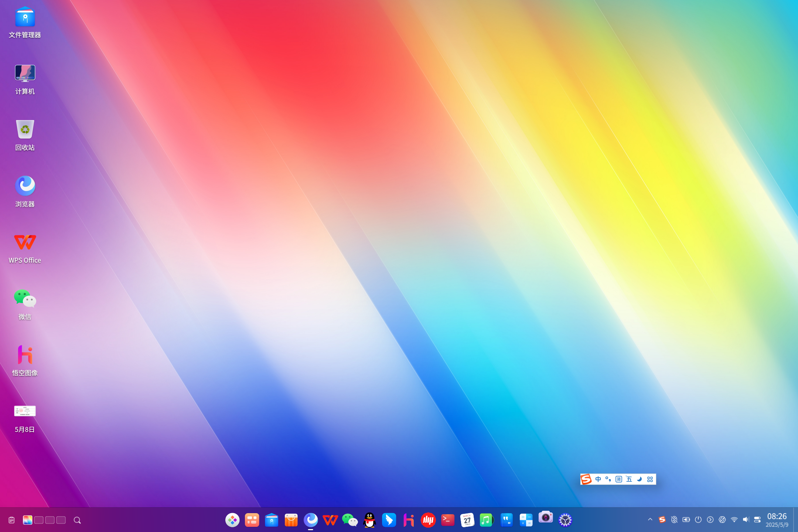Launch WeChat from the dock

tap(350, 520)
